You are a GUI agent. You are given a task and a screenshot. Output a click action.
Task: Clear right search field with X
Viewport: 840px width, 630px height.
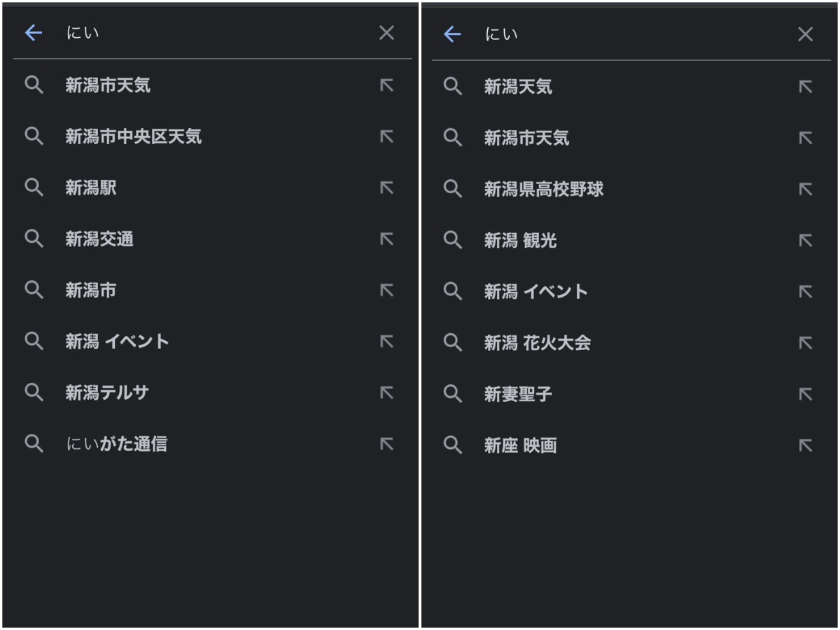coord(806,34)
